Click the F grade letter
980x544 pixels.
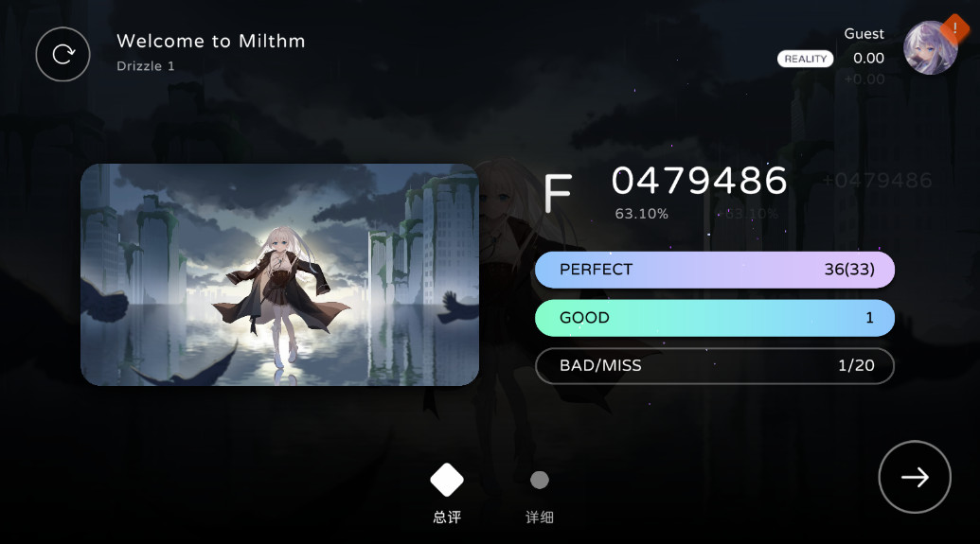tap(558, 194)
